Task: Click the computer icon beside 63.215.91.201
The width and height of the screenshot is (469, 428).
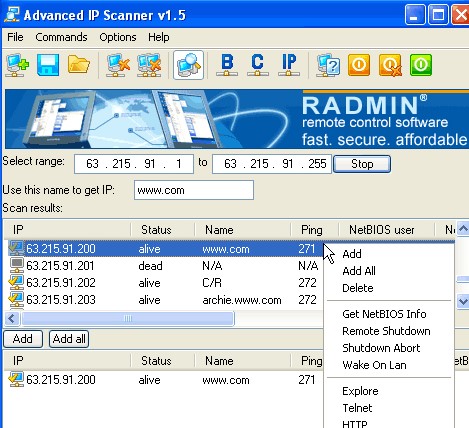Action: pyautogui.click(x=16, y=265)
